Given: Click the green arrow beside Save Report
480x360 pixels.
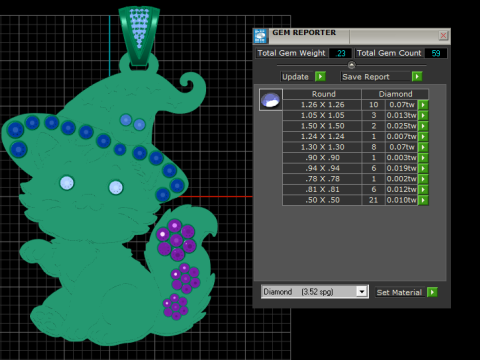Looking at the screenshot, I should tap(417, 77).
